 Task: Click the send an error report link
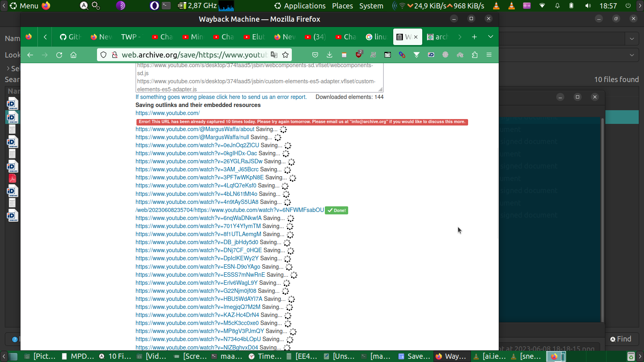pos(221,97)
